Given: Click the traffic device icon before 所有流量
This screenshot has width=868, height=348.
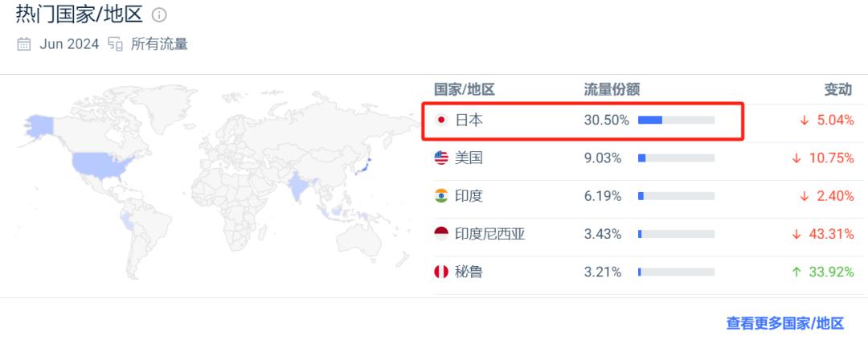Looking at the screenshot, I should (115, 44).
